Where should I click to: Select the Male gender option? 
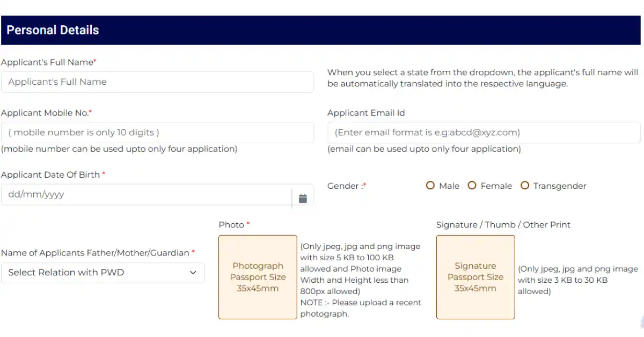[x=430, y=186]
